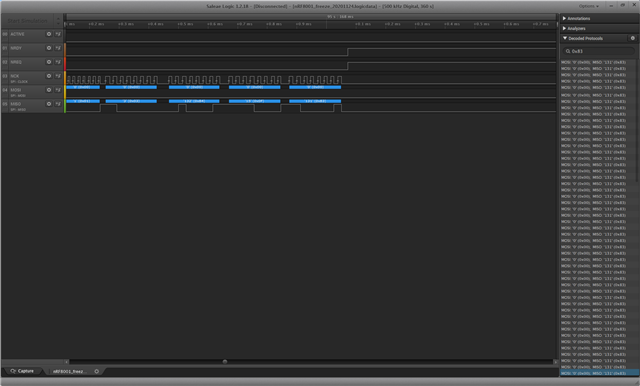The image size is (640, 386).
Task: Click first MOSI decoded bubble '0' (0x00)
Action: point(83,87)
